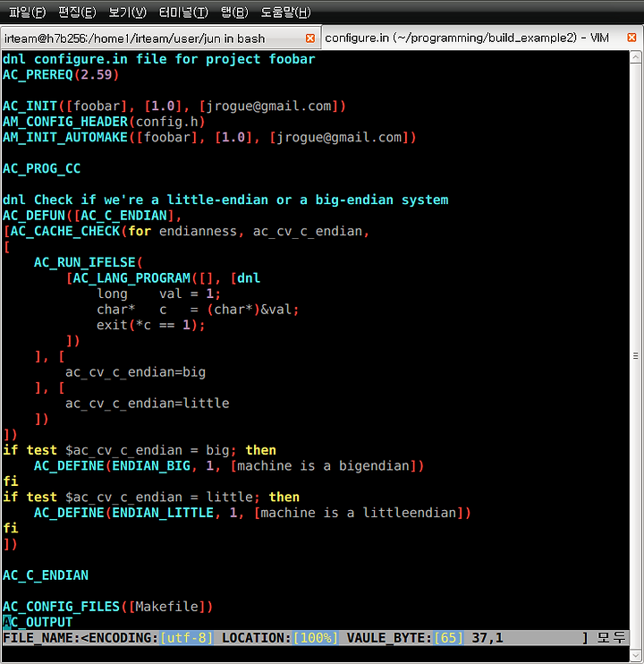Click the [100%] location status entry

pos(316,638)
